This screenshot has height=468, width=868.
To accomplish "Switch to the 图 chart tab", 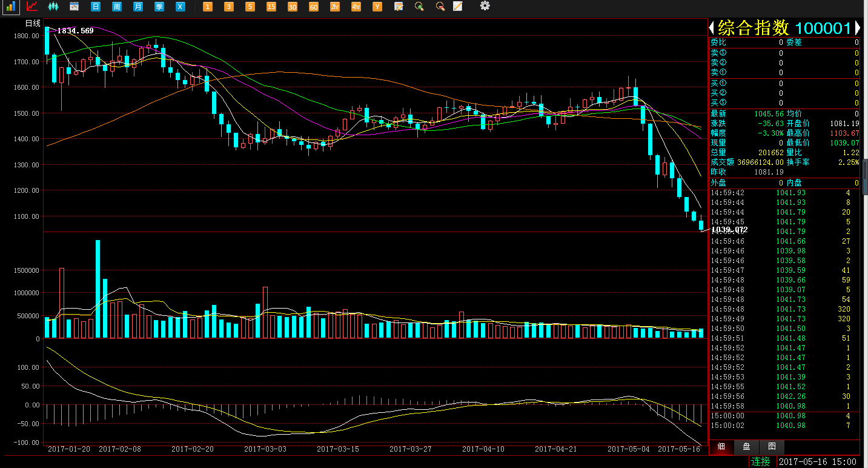I will tap(772, 447).
